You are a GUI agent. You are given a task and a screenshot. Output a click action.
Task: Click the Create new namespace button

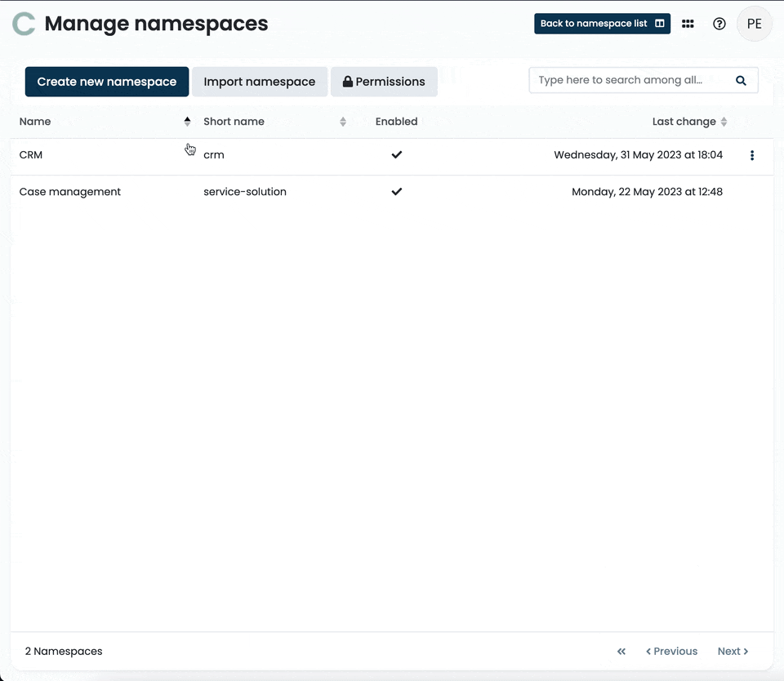click(106, 82)
